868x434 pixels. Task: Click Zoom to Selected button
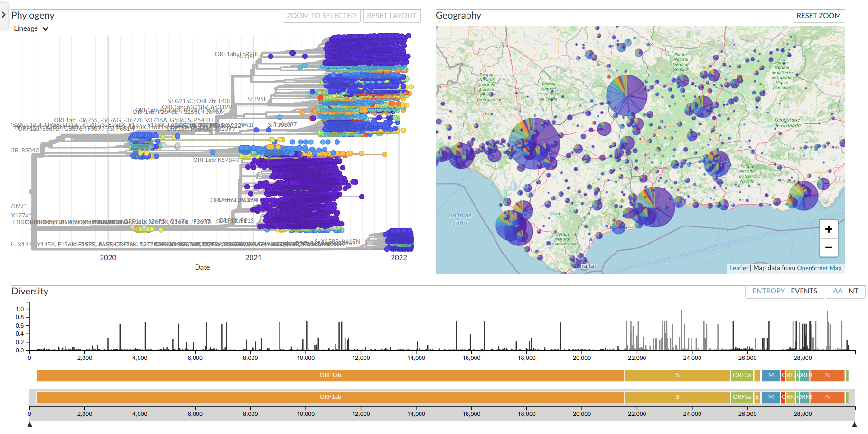click(x=321, y=16)
